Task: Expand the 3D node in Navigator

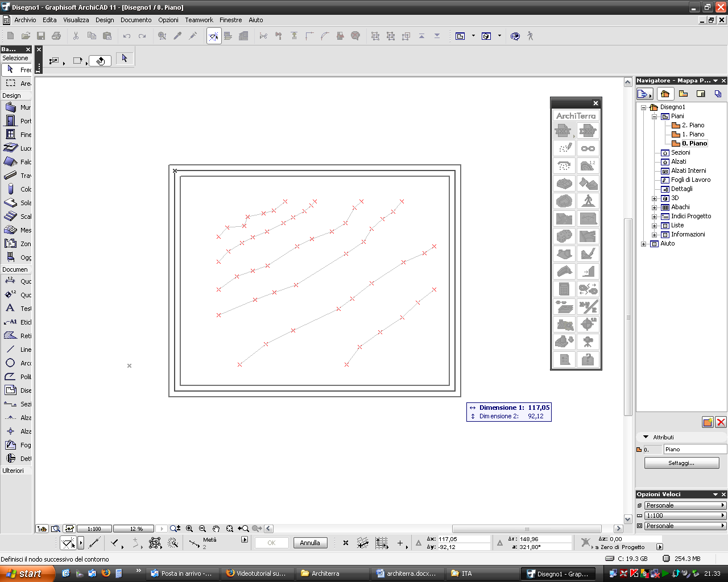Action: [654, 198]
